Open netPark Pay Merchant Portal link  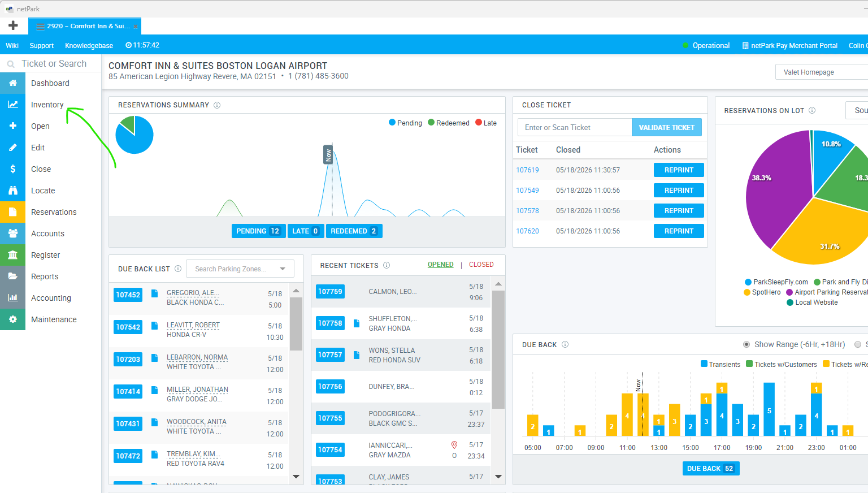[790, 46]
